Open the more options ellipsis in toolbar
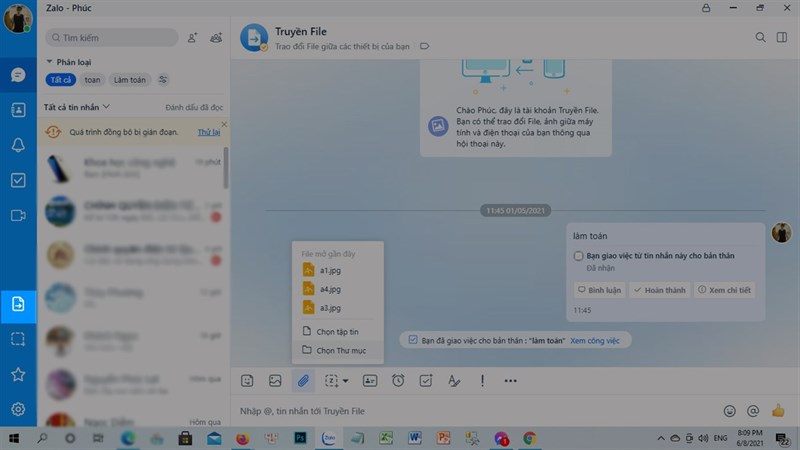The image size is (800, 450). [510, 381]
